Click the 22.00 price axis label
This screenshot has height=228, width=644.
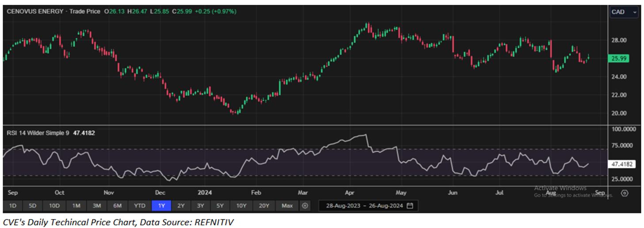619,95
